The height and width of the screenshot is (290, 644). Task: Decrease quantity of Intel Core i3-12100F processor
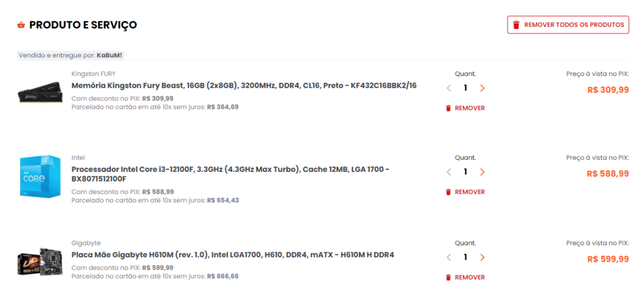pyautogui.click(x=449, y=172)
